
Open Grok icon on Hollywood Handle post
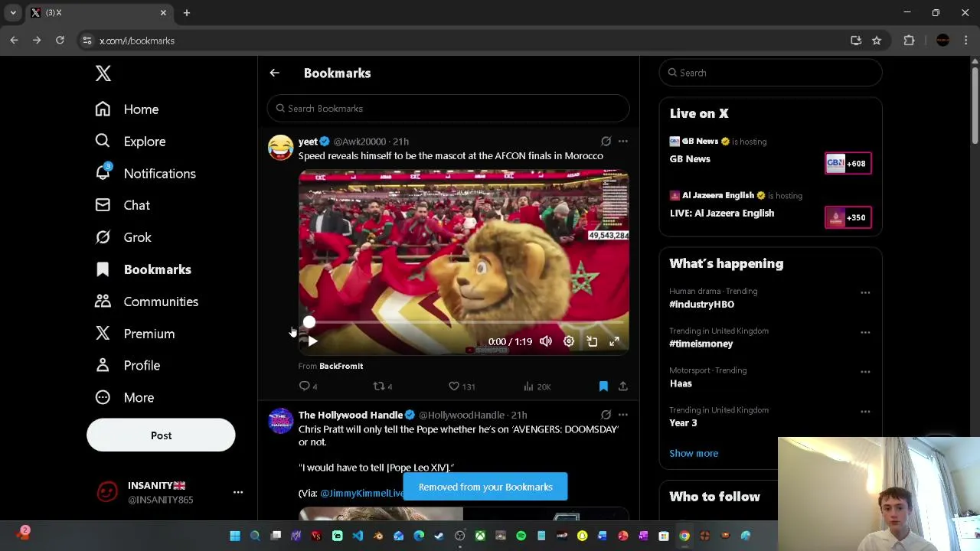[606, 415]
